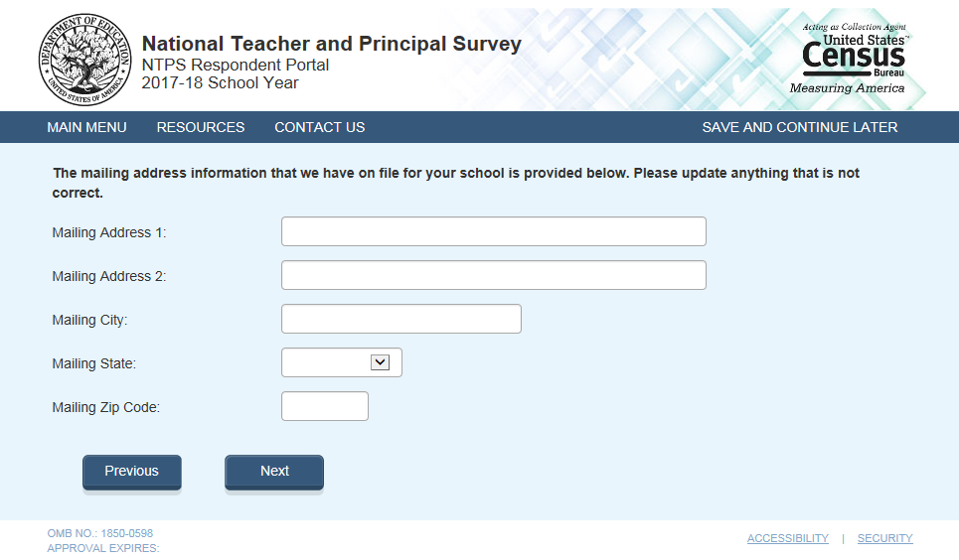
Task: Click the Mailing State label text
Action: coord(93,363)
